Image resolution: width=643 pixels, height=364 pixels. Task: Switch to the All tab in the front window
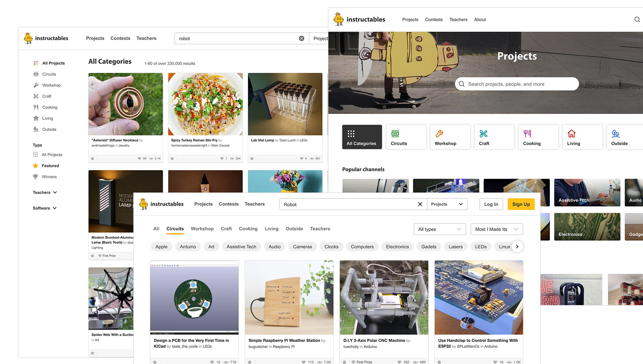(156, 229)
